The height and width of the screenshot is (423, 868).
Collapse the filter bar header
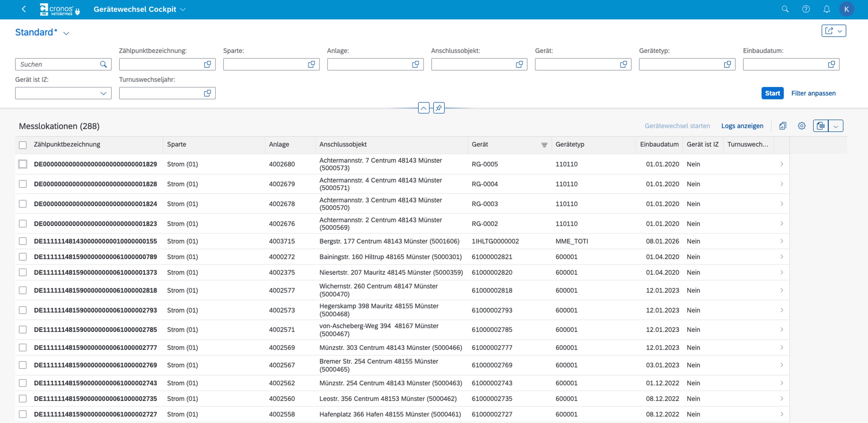pos(424,108)
